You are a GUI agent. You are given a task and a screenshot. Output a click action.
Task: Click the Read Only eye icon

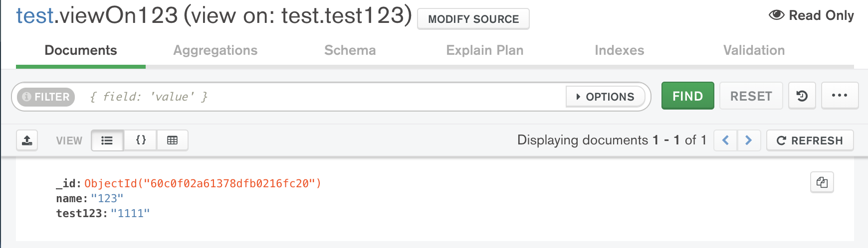(x=777, y=15)
